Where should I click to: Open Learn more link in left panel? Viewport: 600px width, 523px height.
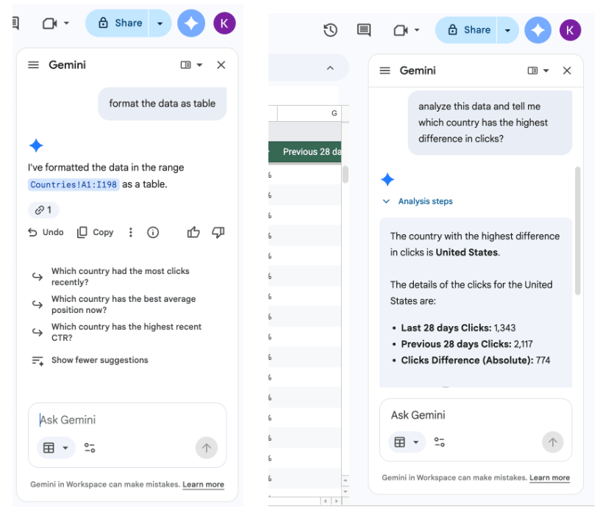(x=203, y=485)
